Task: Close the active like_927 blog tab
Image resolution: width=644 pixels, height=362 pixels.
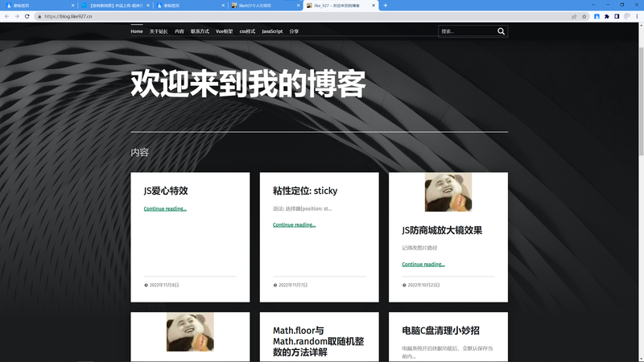Action: (x=374, y=6)
